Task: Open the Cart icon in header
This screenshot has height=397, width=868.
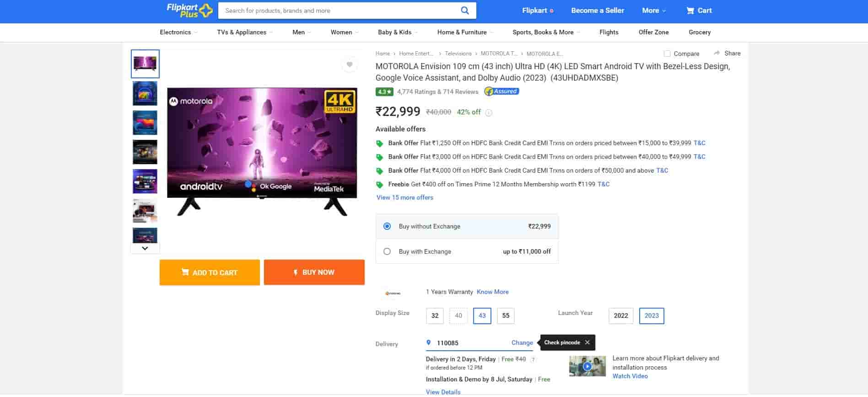Action: coord(690,11)
